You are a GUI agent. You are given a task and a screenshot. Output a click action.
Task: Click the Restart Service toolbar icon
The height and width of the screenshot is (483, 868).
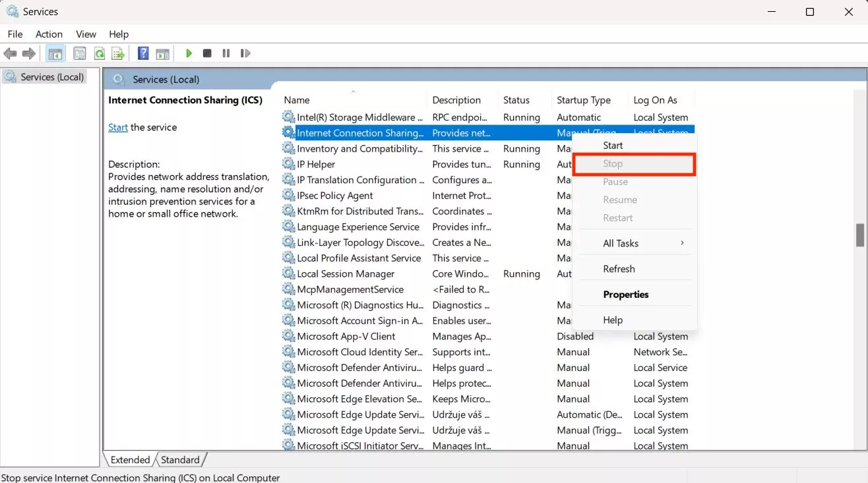click(245, 53)
